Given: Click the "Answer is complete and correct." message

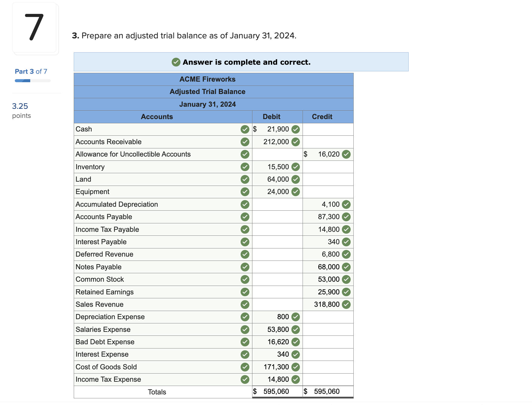Looking at the screenshot, I should [x=247, y=62].
